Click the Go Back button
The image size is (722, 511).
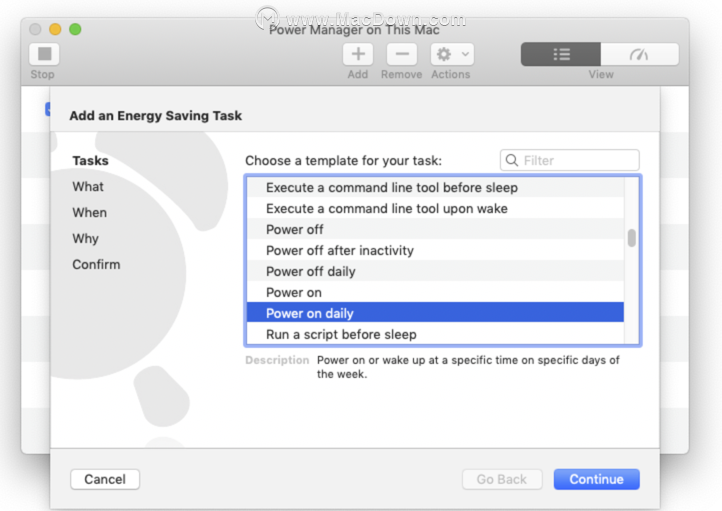pyautogui.click(x=502, y=479)
